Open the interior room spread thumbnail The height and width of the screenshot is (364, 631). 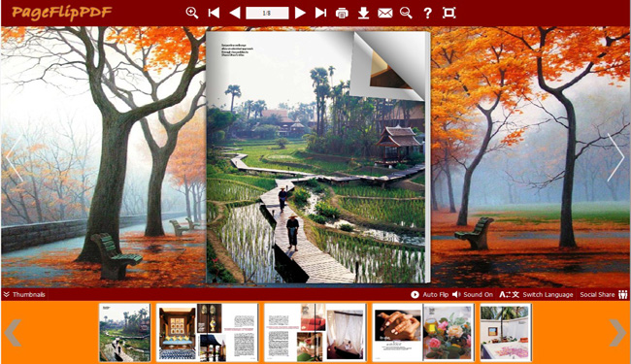[207, 333]
